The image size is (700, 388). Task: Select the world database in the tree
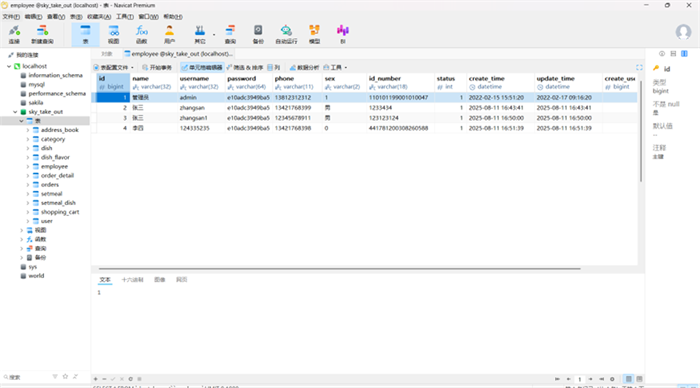36,276
